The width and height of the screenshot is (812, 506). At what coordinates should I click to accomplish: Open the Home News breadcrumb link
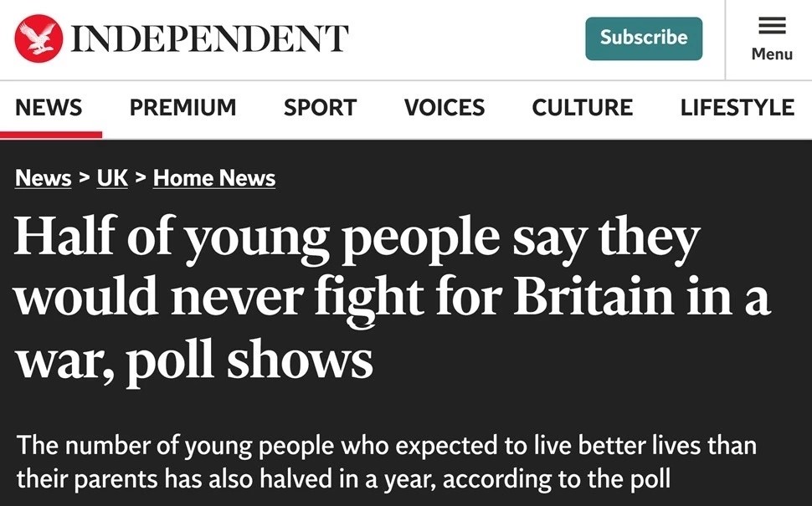(214, 178)
